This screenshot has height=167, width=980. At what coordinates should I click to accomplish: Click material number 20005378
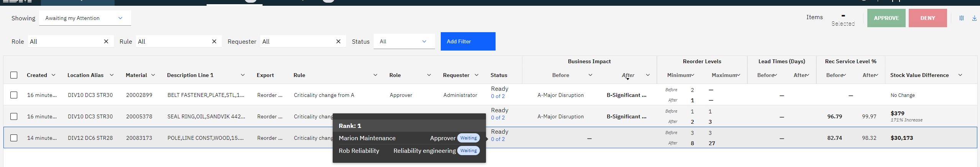point(139,116)
